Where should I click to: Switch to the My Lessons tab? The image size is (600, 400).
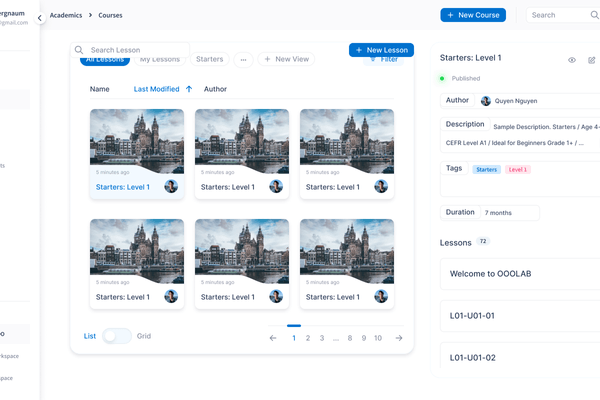click(x=159, y=60)
